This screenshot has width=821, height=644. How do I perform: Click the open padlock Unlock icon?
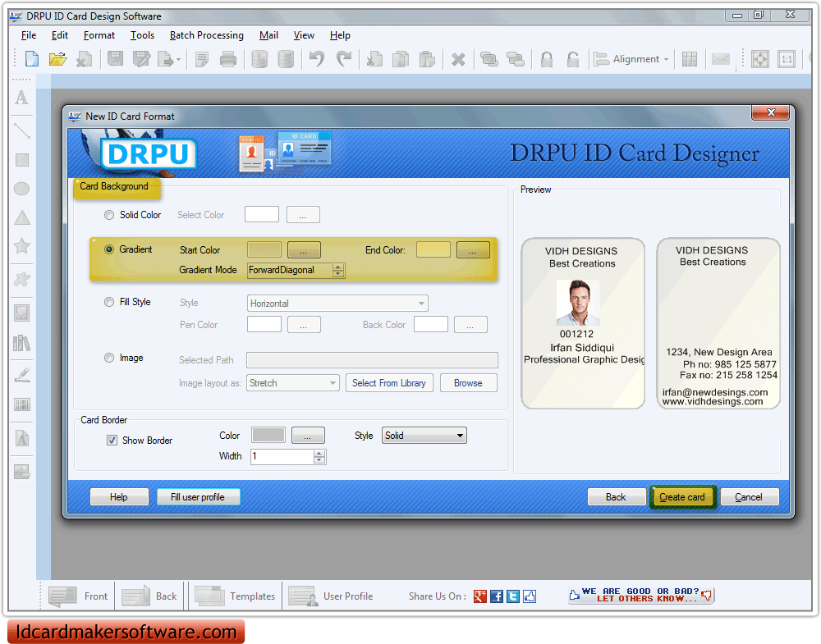573,59
